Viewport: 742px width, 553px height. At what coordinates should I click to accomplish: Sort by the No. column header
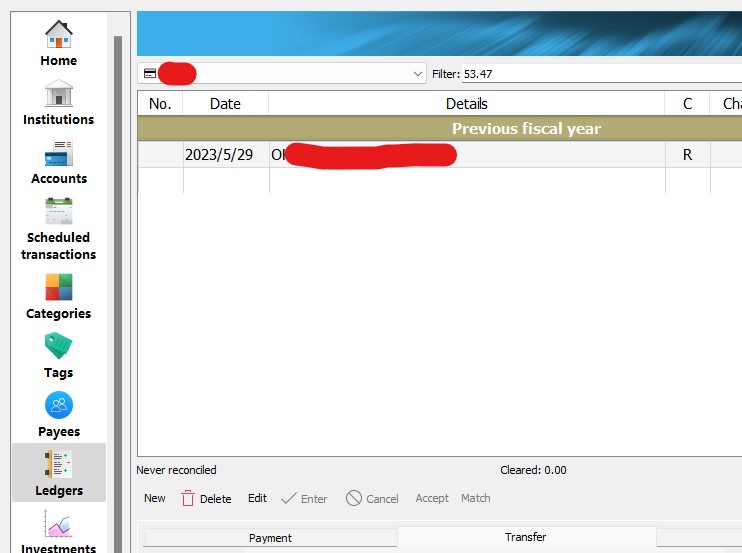[x=160, y=104]
